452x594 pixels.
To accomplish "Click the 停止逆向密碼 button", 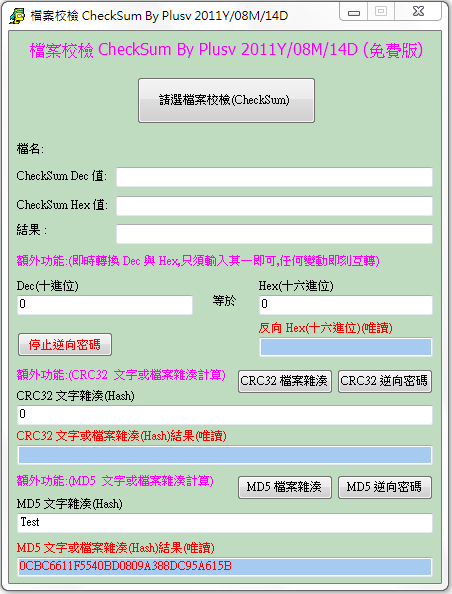I will [65, 345].
